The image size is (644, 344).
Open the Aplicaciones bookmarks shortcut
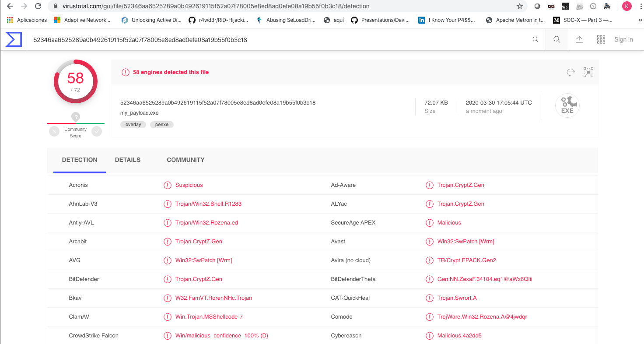pyautogui.click(x=27, y=20)
